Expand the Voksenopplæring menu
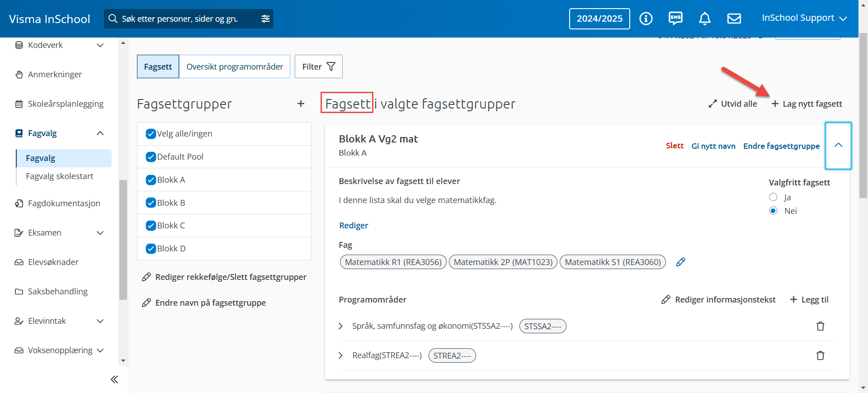 [x=100, y=350]
